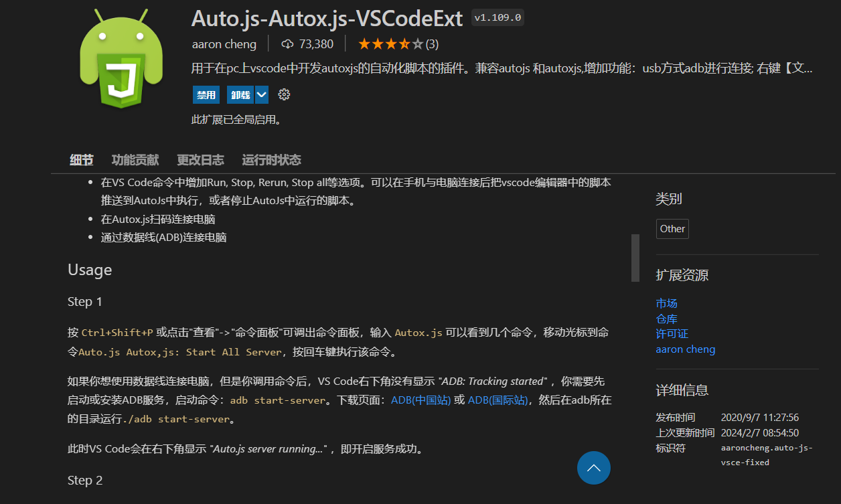This screenshot has width=841, height=504.
Task: Click the 'Auto.js Autox.js: Start All Server' command text
Action: pos(181,352)
